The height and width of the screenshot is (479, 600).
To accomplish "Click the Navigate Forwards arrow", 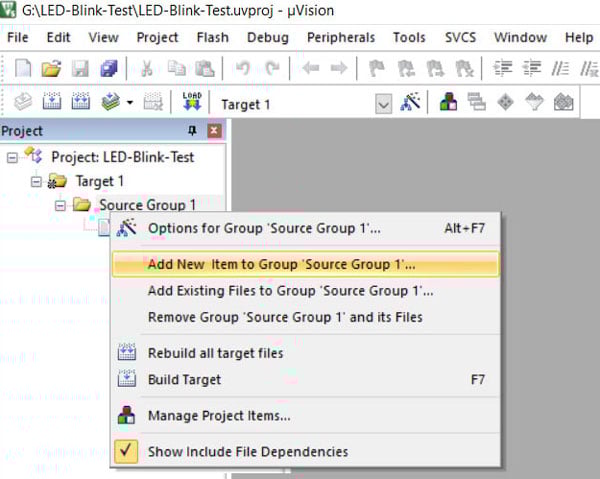I will [x=339, y=68].
